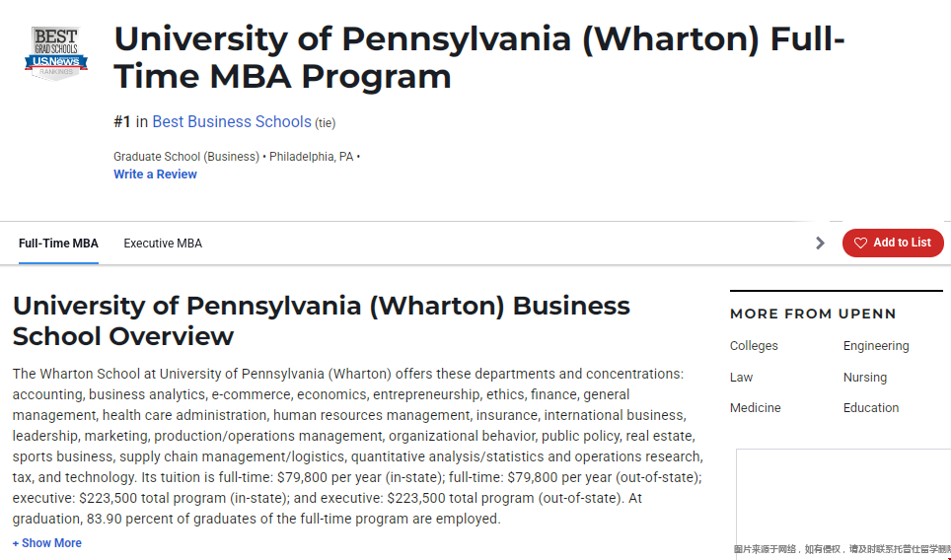Add school using the Add to List button
The width and height of the screenshot is (951, 560).
[x=893, y=244]
